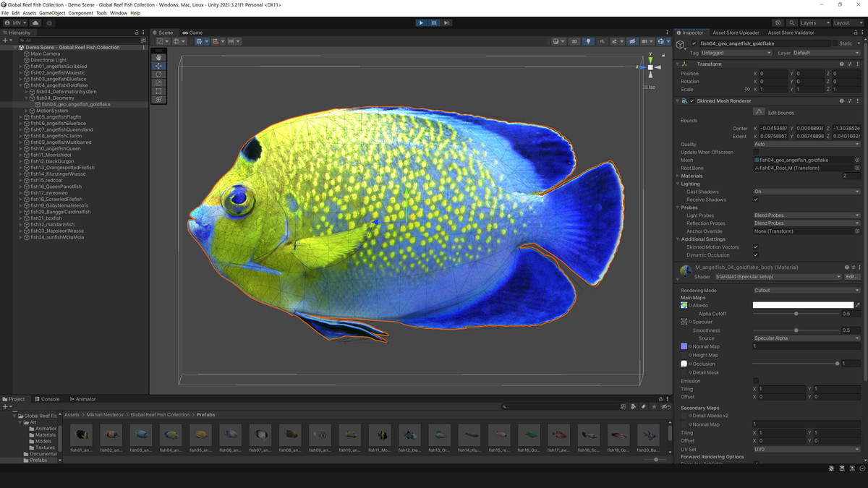Image resolution: width=868 pixels, height=488 pixels.
Task: Select the Hand tool for panning the view
Action: click(x=158, y=57)
